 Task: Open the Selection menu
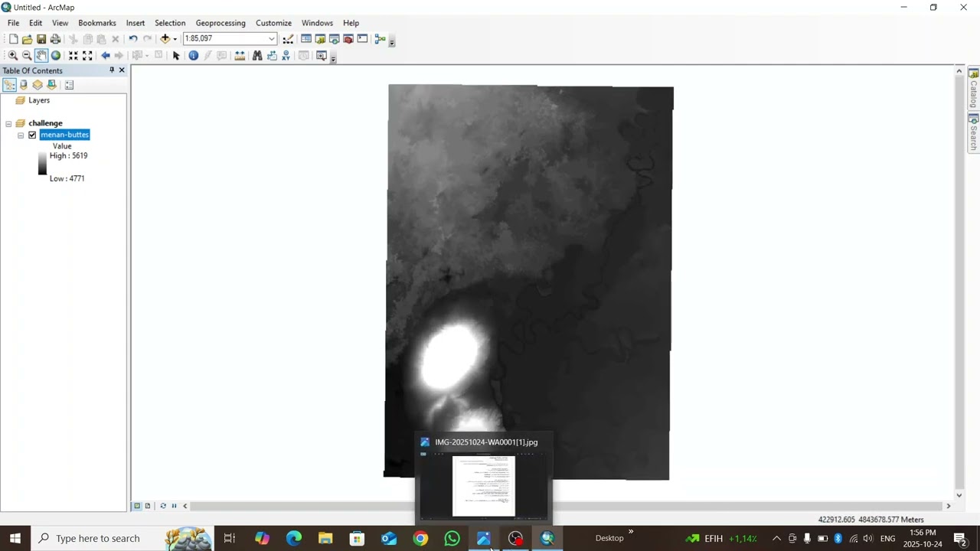tap(170, 23)
